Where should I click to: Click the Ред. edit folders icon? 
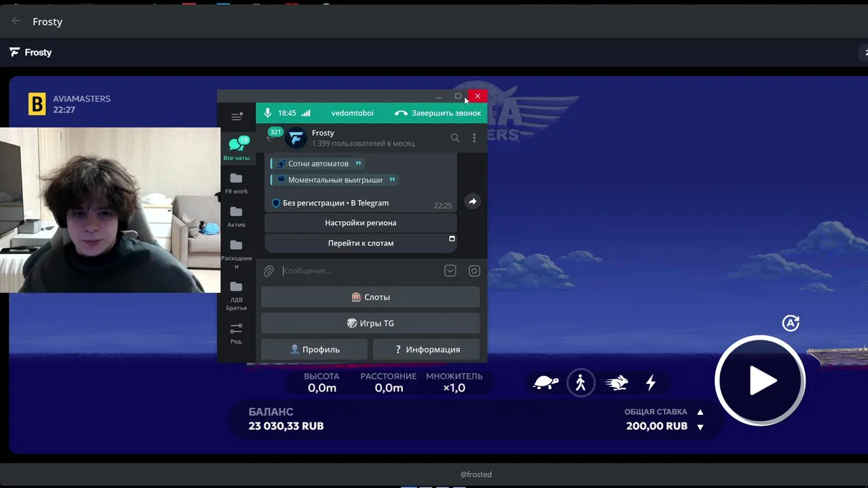click(x=237, y=333)
